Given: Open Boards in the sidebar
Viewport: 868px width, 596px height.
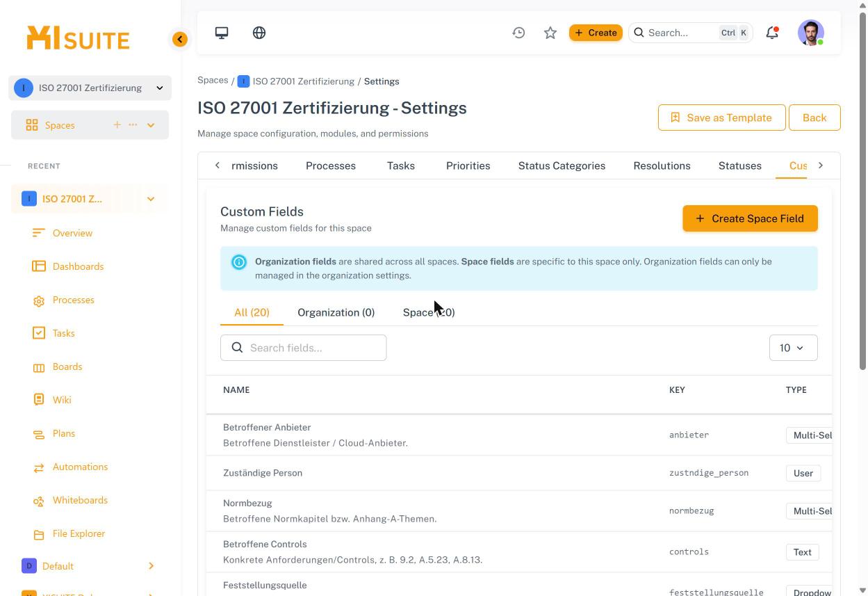Looking at the screenshot, I should coord(67,367).
